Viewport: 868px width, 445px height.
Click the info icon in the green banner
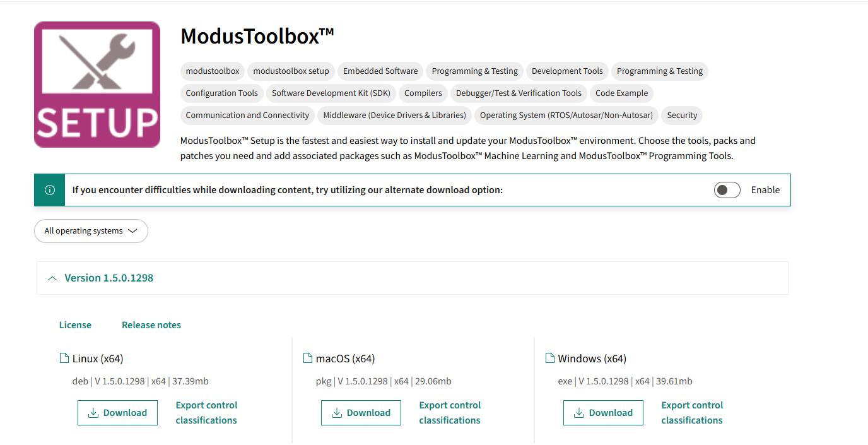(50, 190)
